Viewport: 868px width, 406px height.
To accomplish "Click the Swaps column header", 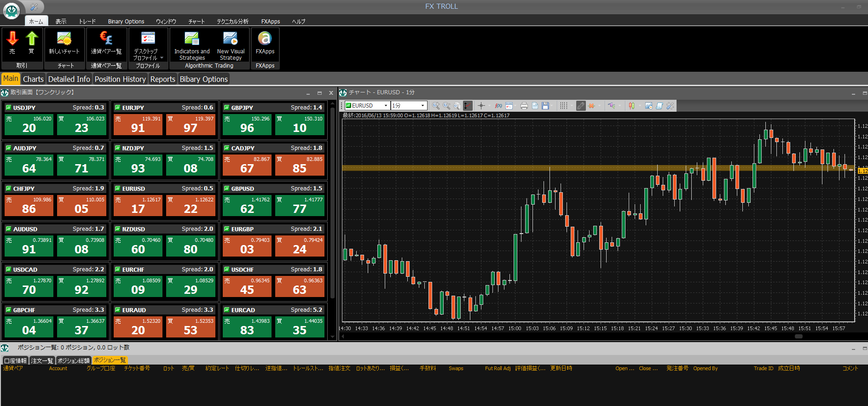I will click(x=456, y=368).
